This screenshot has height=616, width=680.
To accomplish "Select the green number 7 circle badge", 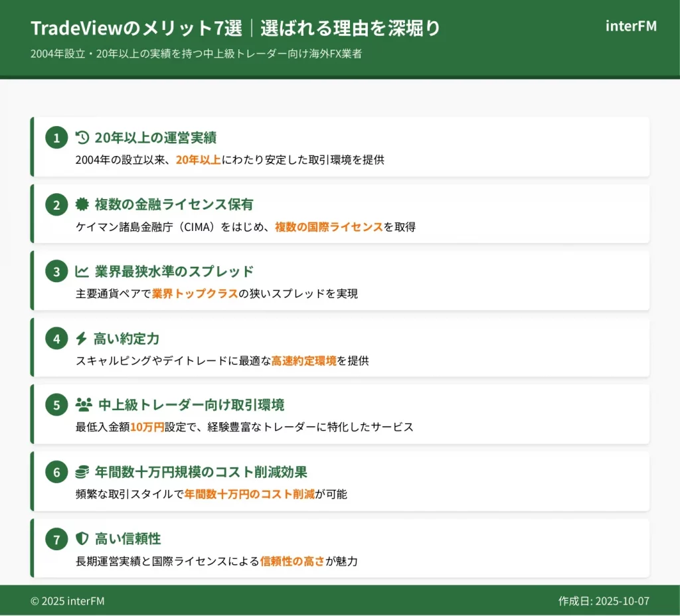I will 56,539.
